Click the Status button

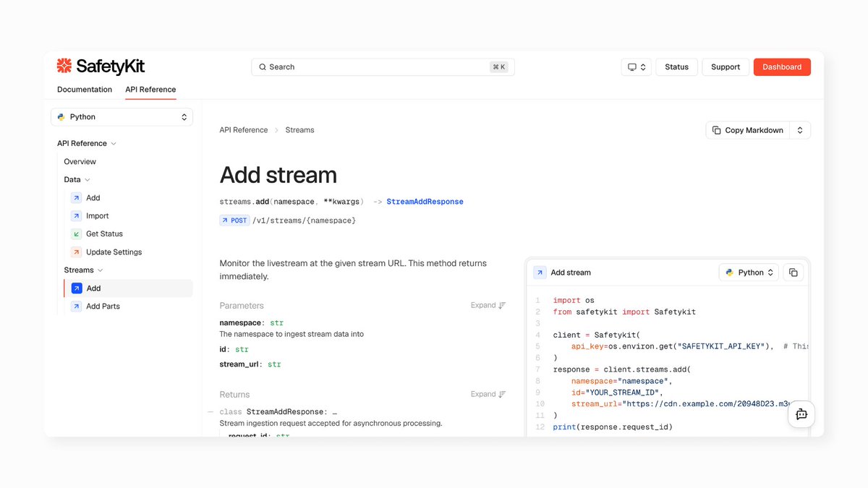[676, 67]
